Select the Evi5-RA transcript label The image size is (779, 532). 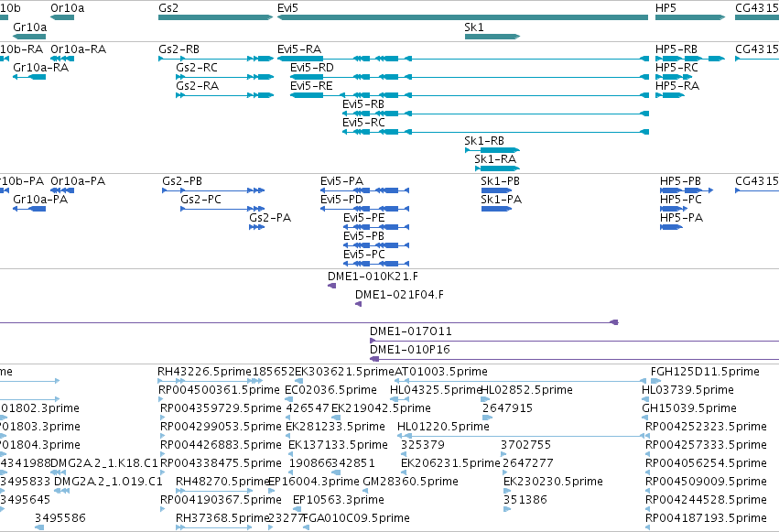click(299, 49)
